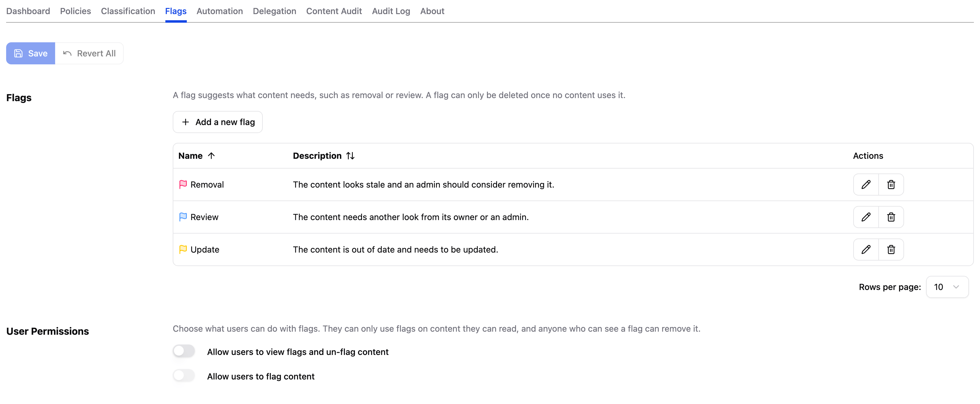Click the Update flag name
Viewport: 980px width, 404px height.
[205, 250]
